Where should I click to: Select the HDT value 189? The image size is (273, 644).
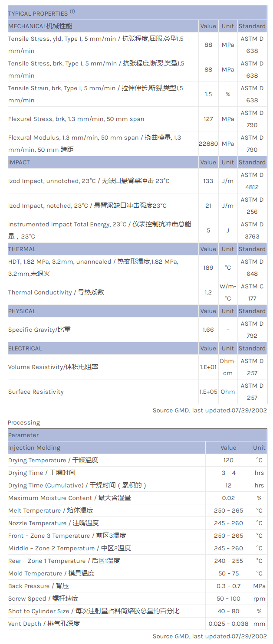(x=208, y=268)
